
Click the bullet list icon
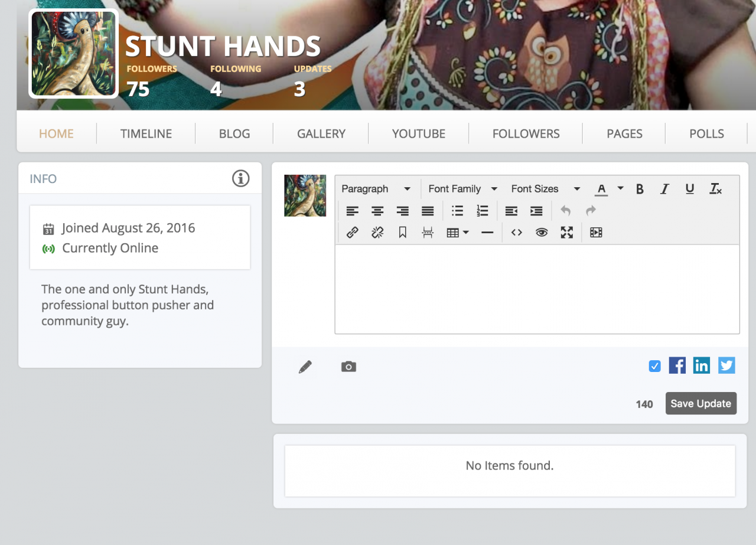click(457, 211)
